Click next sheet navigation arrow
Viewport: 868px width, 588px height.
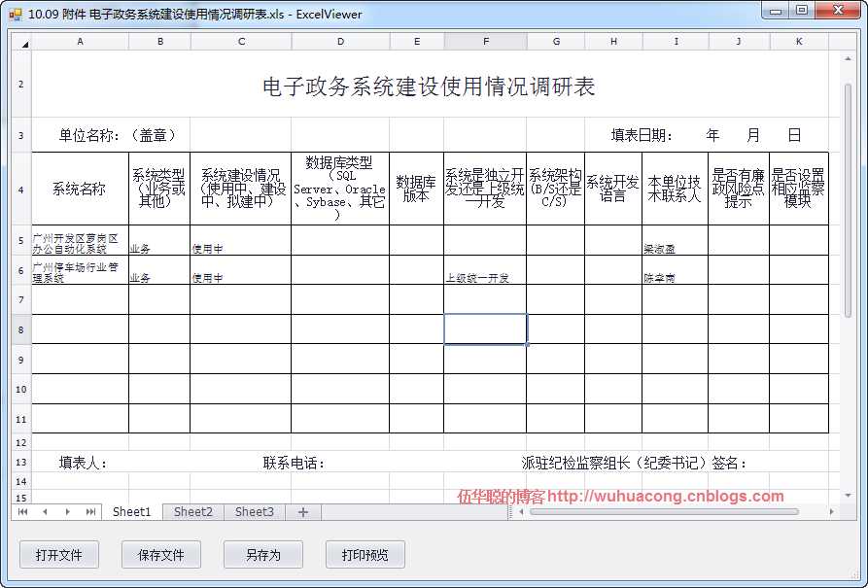pos(67,512)
